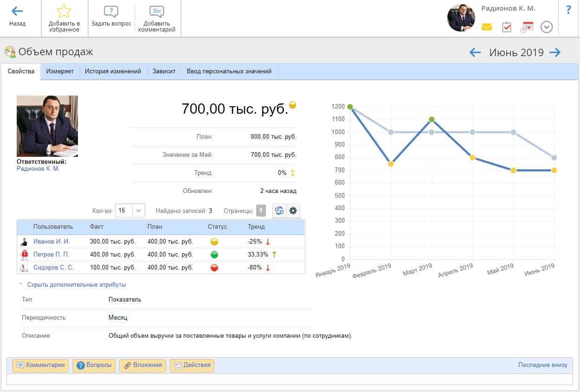This screenshot has height=392, width=580.
Task: Click the Back arrow icon
Action: click(x=17, y=11)
